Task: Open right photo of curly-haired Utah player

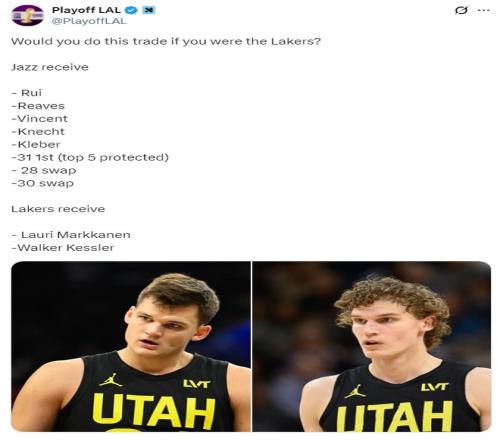Action: (x=372, y=346)
